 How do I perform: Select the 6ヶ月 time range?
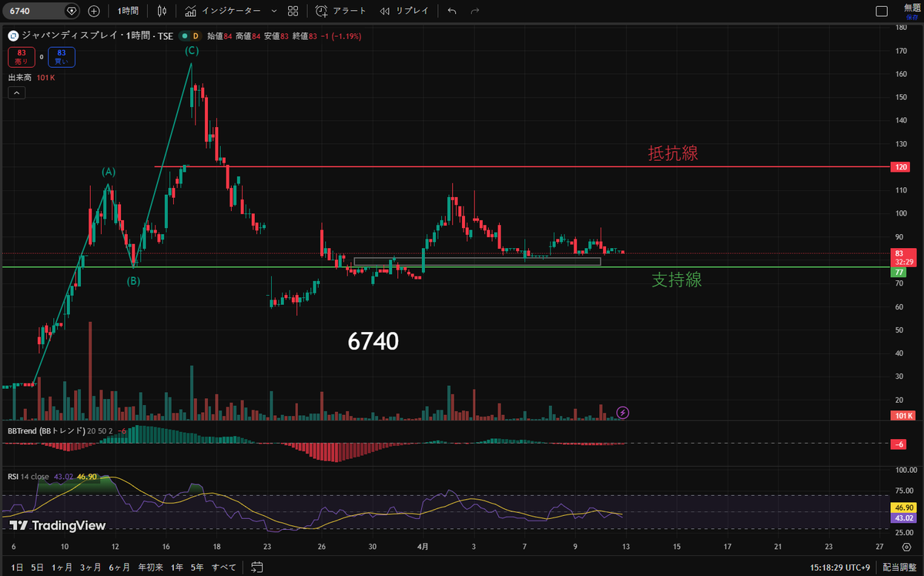point(119,568)
